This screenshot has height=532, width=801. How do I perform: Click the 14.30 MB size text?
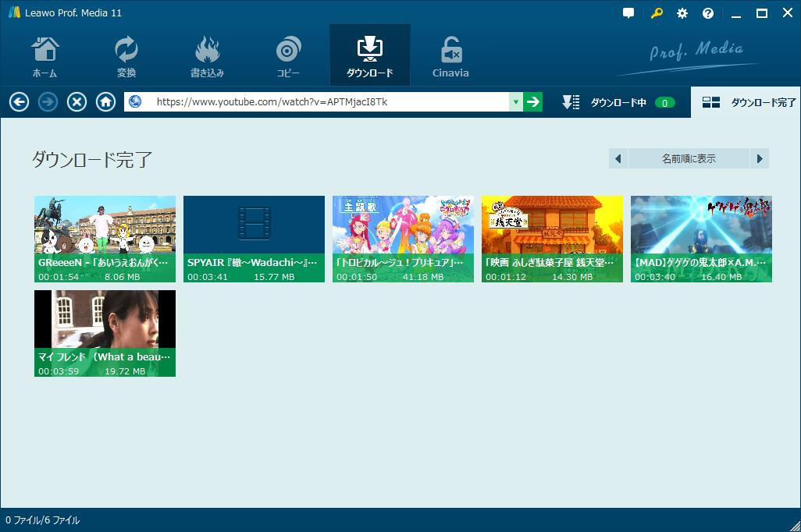point(572,277)
